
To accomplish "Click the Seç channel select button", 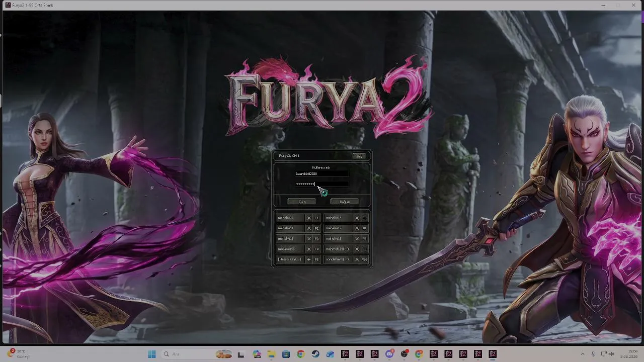I will point(359,156).
